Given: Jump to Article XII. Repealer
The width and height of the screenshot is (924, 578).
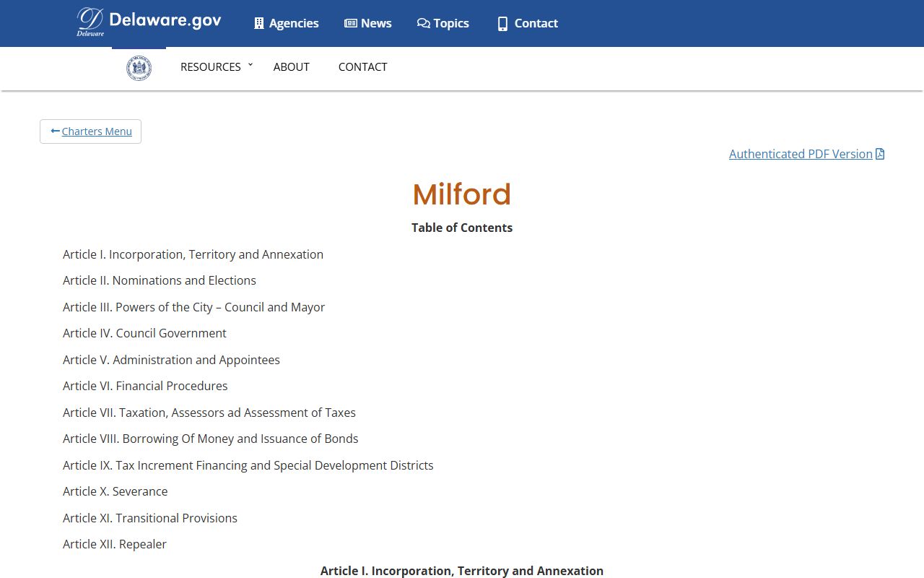Looking at the screenshot, I should [x=115, y=544].
